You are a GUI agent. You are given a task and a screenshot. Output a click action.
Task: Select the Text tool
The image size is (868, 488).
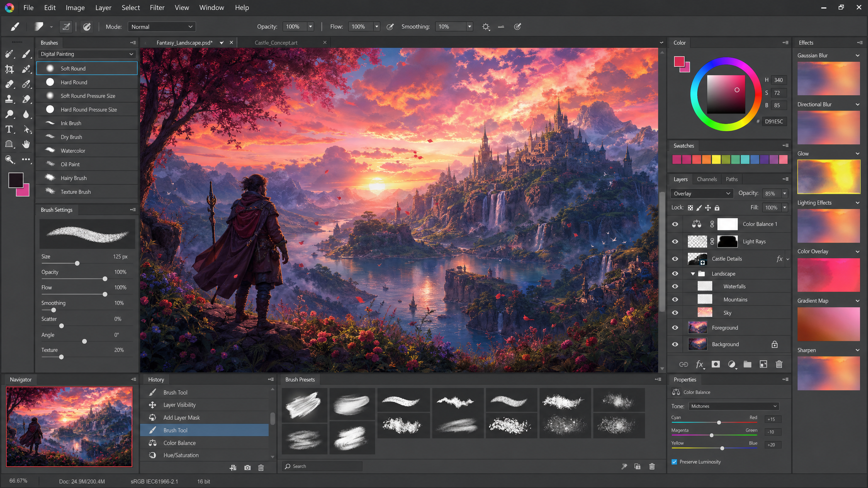tap(9, 129)
